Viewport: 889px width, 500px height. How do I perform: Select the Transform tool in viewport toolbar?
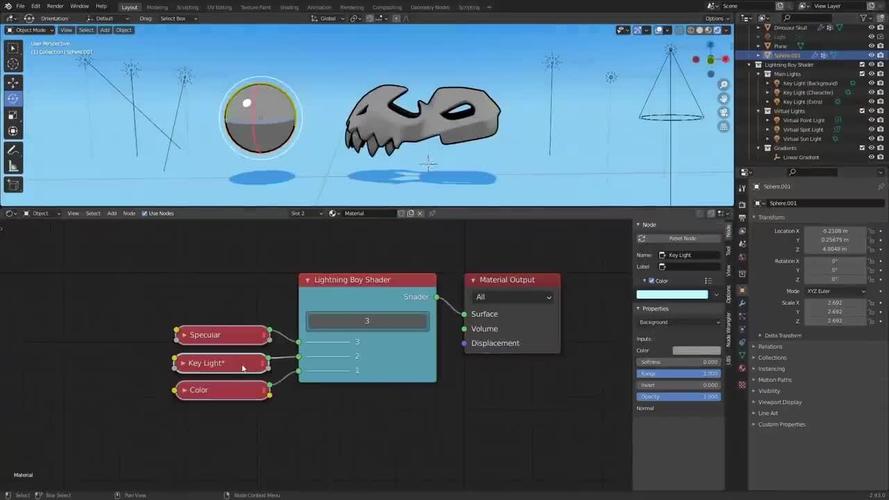[x=13, y=132]
